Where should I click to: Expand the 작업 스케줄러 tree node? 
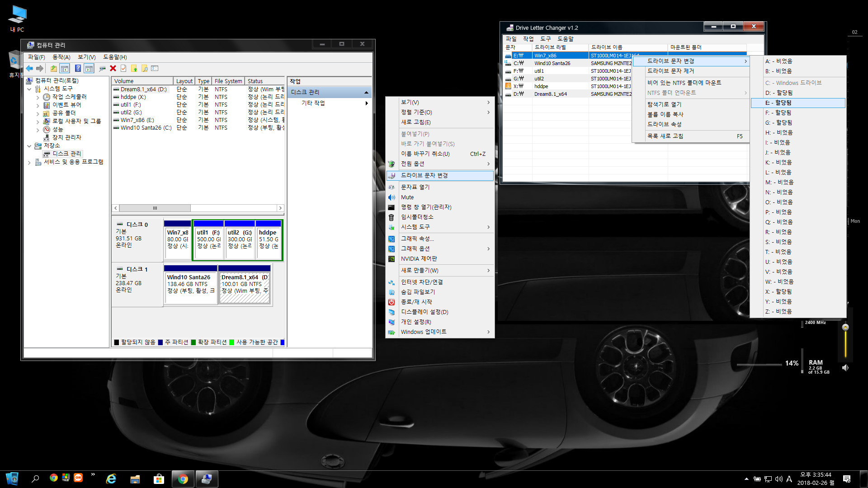pos(38,97)
